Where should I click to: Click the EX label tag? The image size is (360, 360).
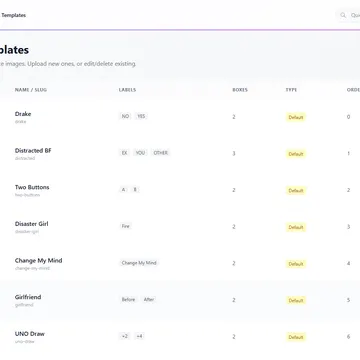click(124, 153)
